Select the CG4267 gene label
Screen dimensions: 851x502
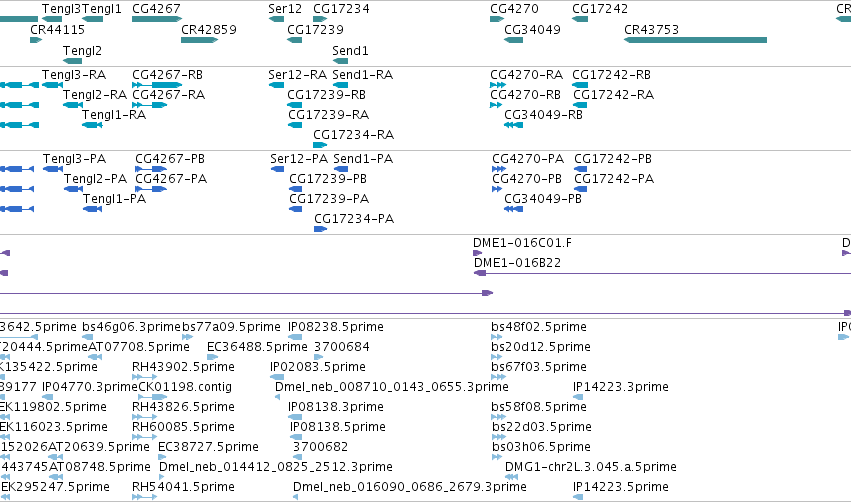(156, 9)
